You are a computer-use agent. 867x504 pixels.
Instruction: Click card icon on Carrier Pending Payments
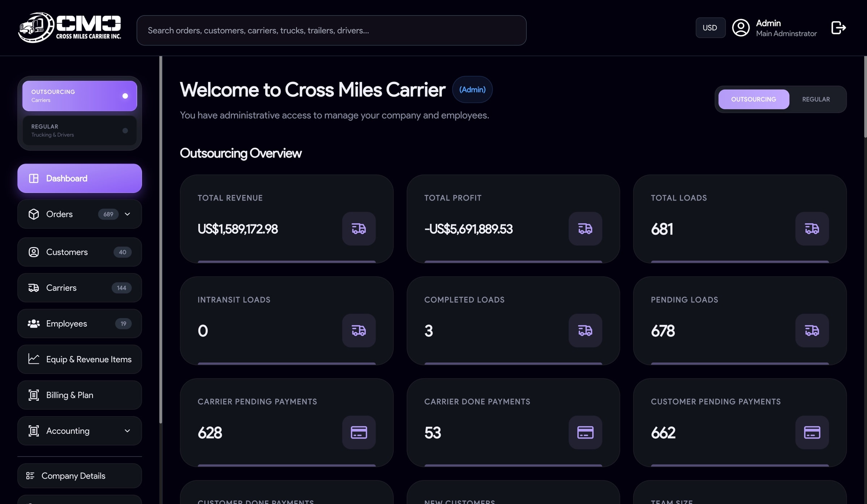coord(359,432)
